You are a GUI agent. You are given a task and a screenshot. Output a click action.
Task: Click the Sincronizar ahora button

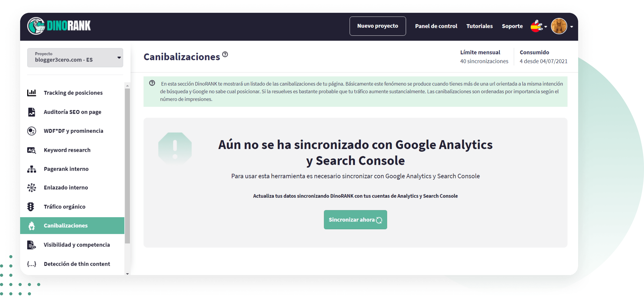[x=355, y=220]
